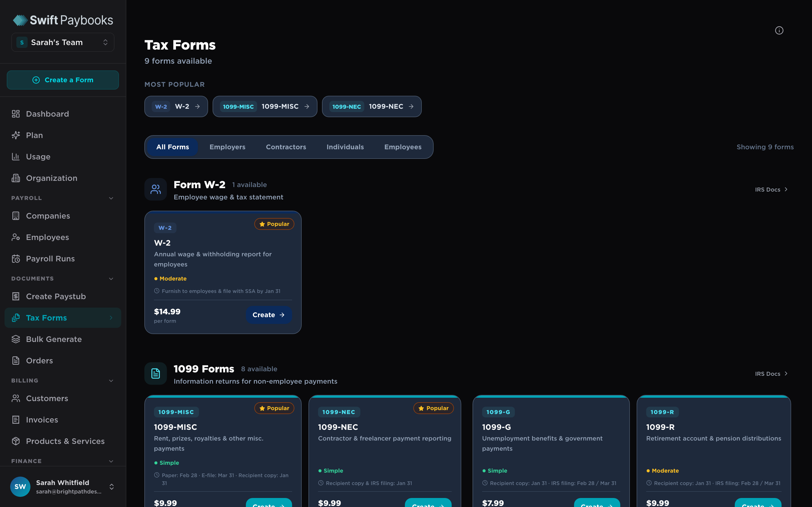This screenshot has width=812, height=507.
Task: Switch to the Employers tab
Action: 227,147
